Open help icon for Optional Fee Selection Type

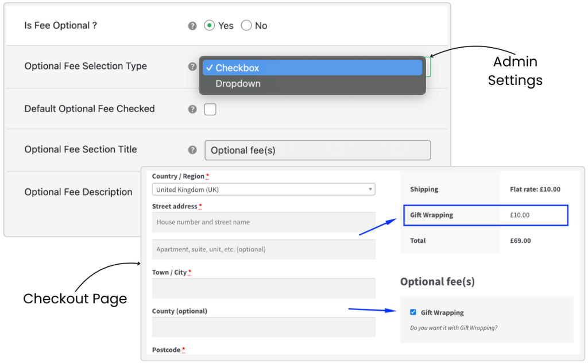(192, 67)
